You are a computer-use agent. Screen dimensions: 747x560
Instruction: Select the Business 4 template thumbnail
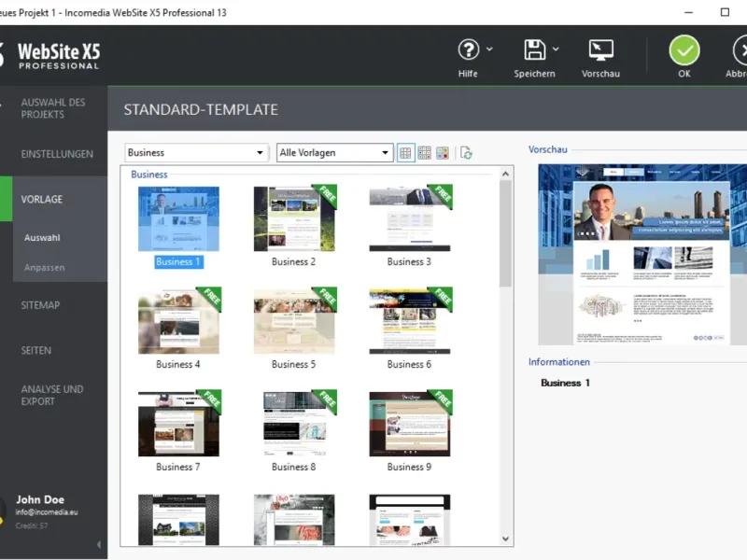click(178, 321)
